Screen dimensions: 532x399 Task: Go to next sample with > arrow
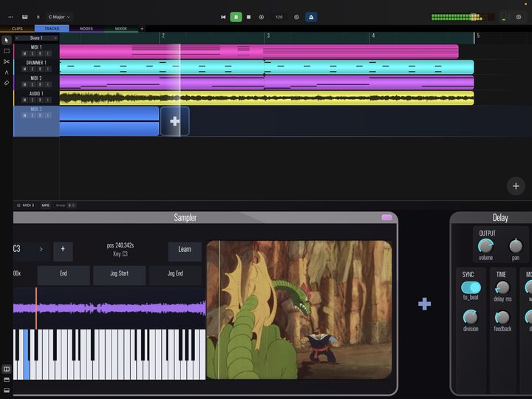41,250
